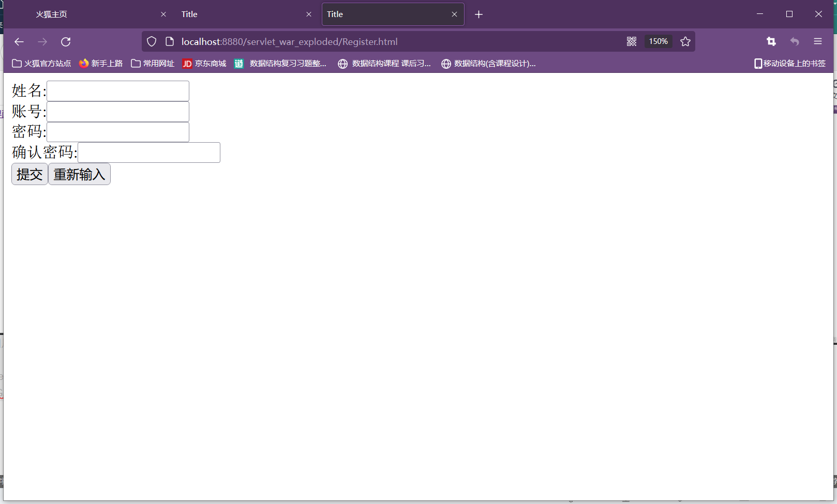Close the active Title tab
Viewport: 837px width, 504px height.
click(454, 14)
